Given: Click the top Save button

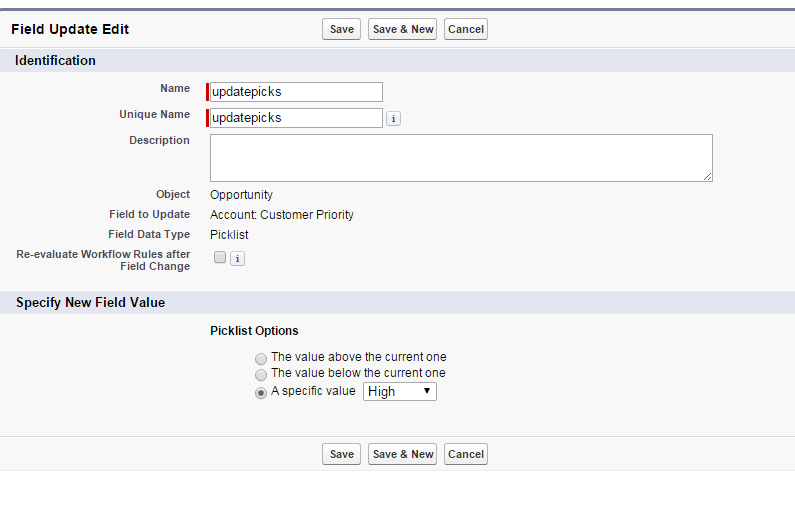Looking at the screenshot, I should pos(342,29).
